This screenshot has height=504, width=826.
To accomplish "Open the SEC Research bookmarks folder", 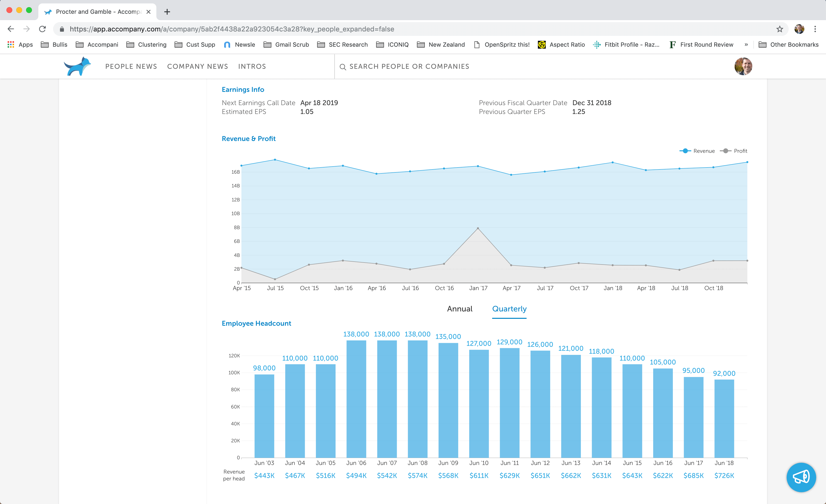I will [x=342, y=44].
